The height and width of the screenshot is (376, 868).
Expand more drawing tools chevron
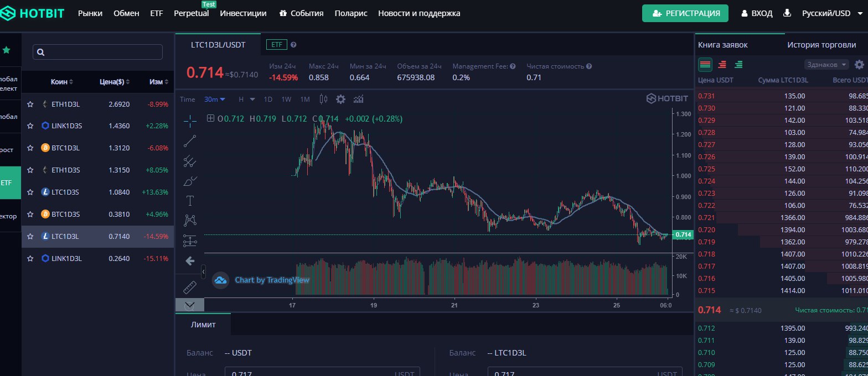[190, 305]
